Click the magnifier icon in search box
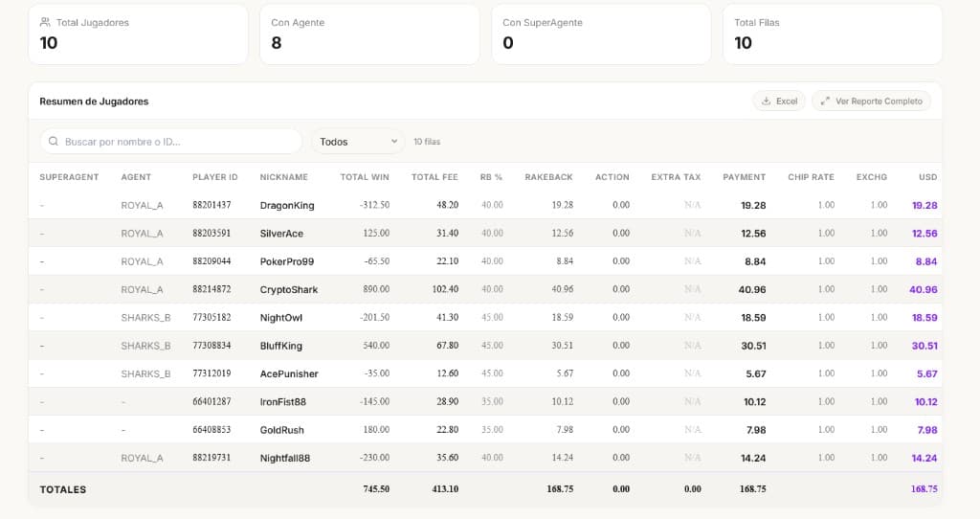This screenshot has width=980, height=519. (53, 142)
